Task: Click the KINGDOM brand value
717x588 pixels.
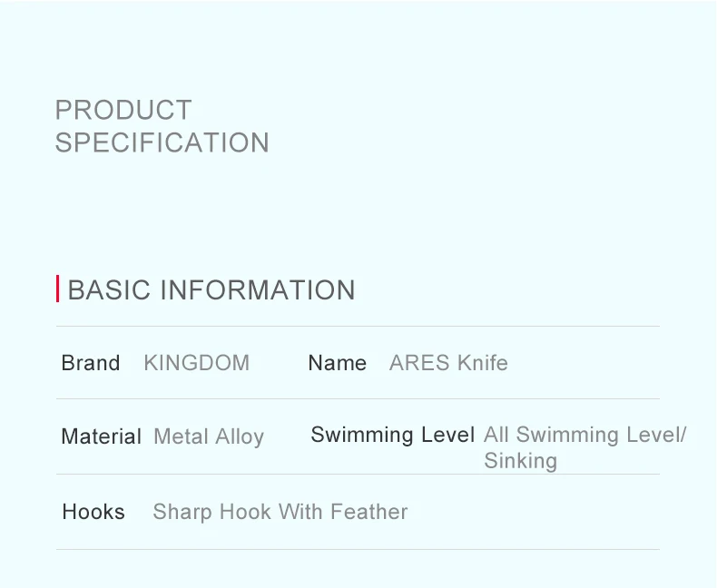Action: pos(196,363)
